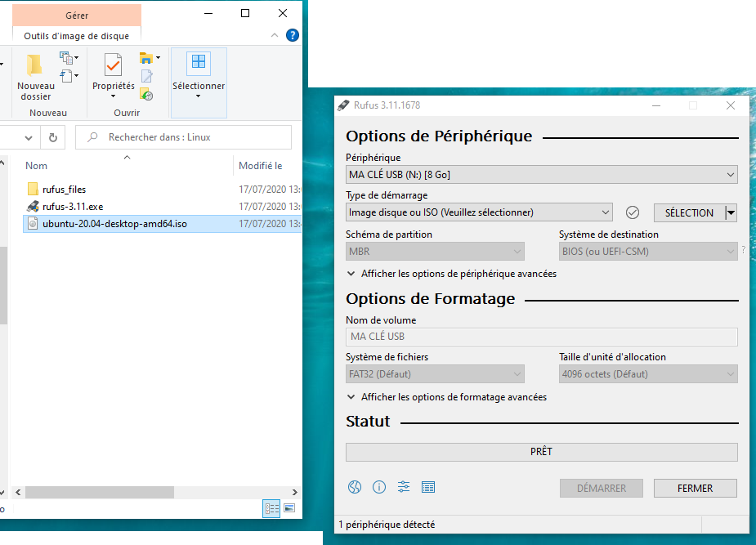756x545 pixels.
Task: Click the Propriétés icon in Explorer ribbon
Action: click(114, 65)
